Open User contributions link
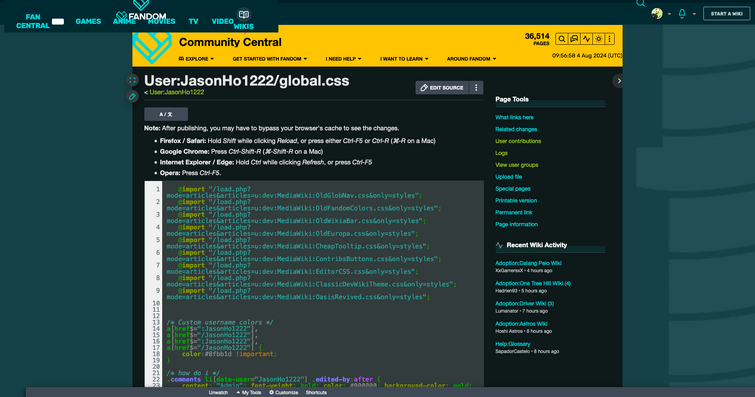The height and width of the screenshot is (397, 755). 518,141
